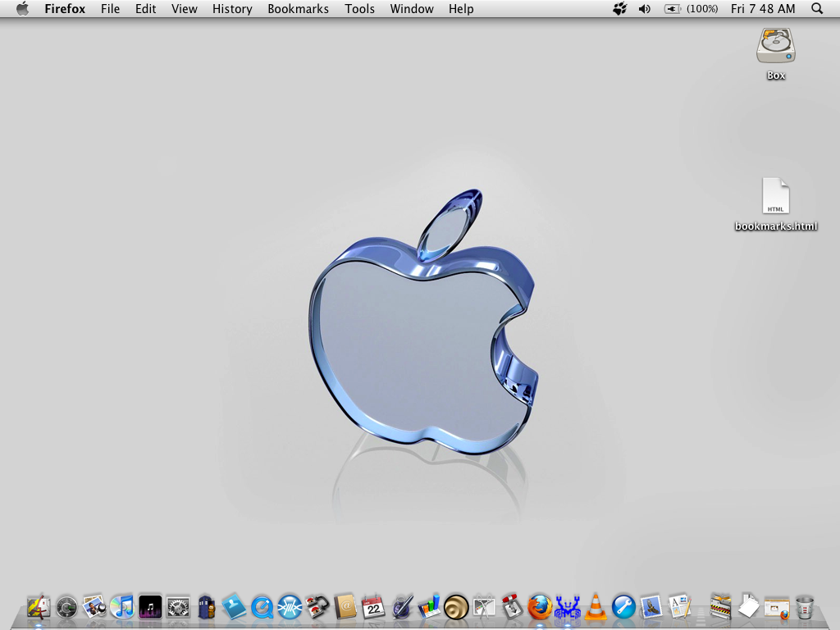Open the History menu
Viewport: 840px width, 630px height.
pyautogui.click(x=232, y=8)
